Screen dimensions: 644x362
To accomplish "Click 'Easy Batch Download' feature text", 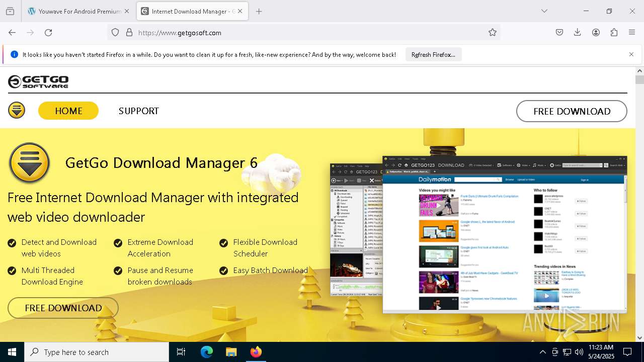I will (270, 270).
